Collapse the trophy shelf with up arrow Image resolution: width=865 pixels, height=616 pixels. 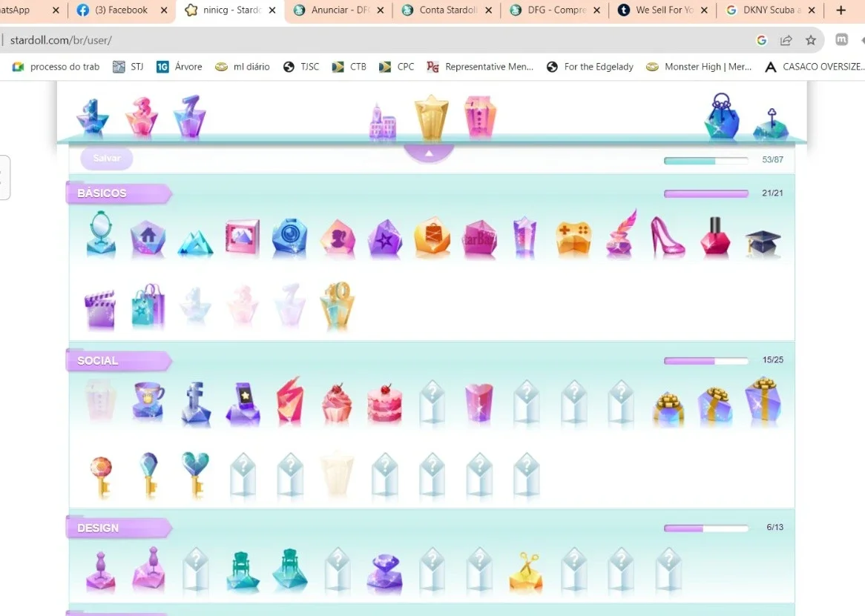(x=429, y=153)
